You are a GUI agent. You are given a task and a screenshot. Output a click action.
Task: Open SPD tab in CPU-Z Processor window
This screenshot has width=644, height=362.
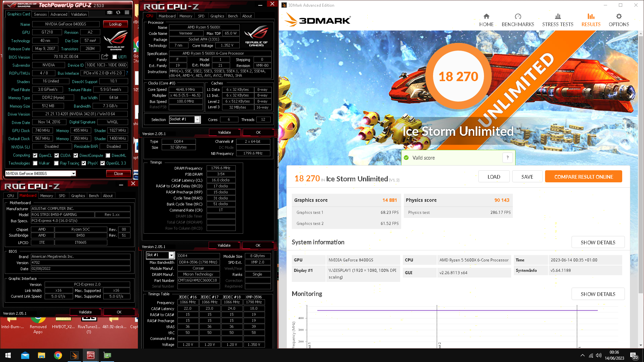click(x=201, y=16)
